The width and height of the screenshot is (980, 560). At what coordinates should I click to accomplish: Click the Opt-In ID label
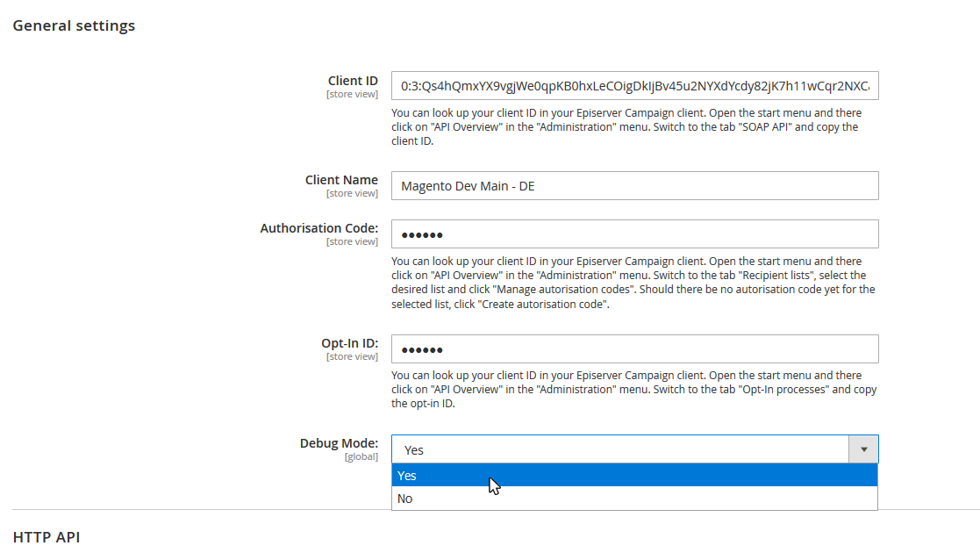click(349, 343)
